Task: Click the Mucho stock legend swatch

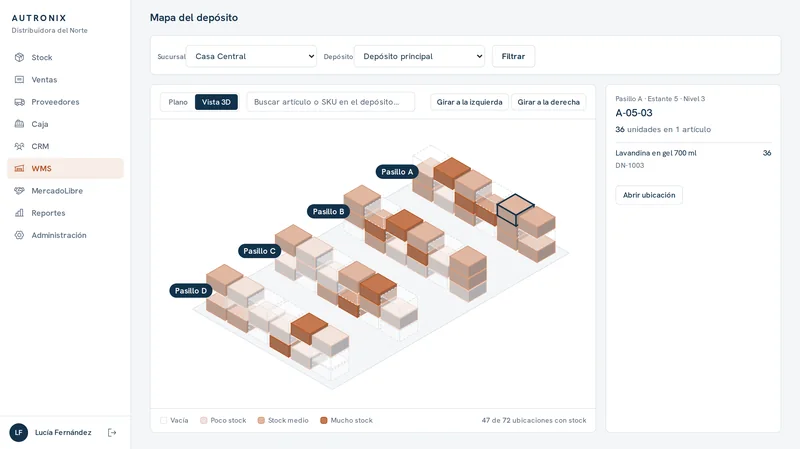Action: (323, 420)
